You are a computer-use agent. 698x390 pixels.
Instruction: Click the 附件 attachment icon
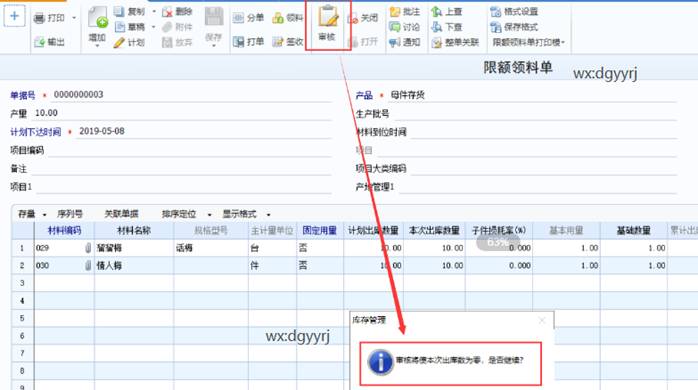click(167, 27)
